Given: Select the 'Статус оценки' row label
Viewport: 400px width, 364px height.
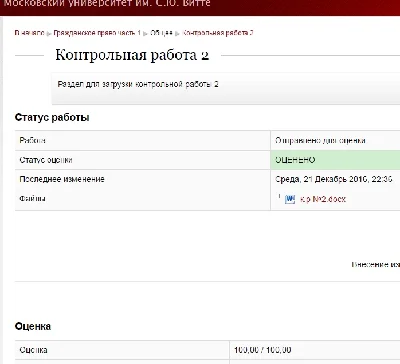Looking at the screenshot, I should (46, 160).
